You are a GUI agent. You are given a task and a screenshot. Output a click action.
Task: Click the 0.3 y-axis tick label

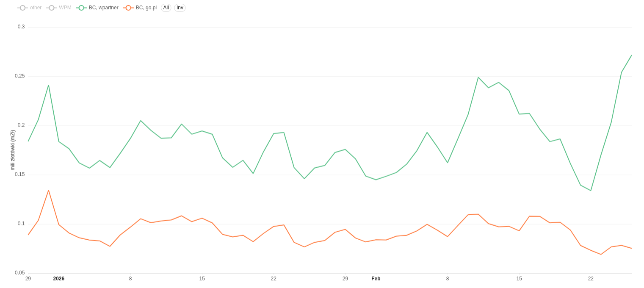(21, 27)
